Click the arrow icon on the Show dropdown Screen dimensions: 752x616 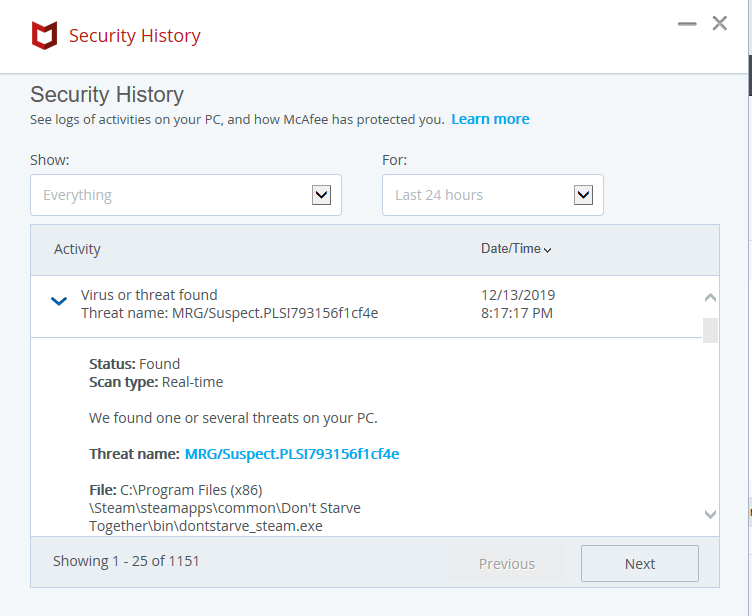pos(321,195)
